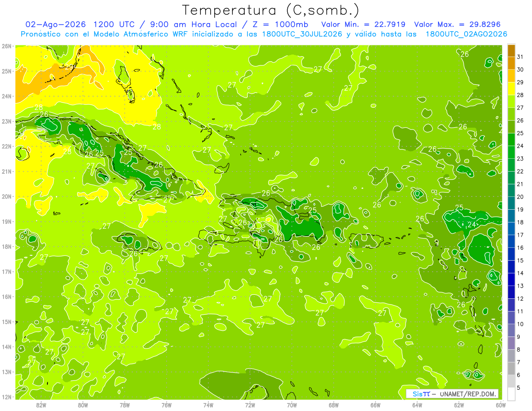Click latitude axis label 15N

click(7, 322)
